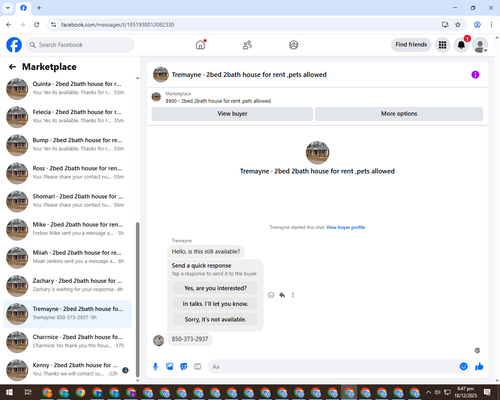The image size is (500, 400).
Task: Open the notifications bell
Action: [461, 45]
